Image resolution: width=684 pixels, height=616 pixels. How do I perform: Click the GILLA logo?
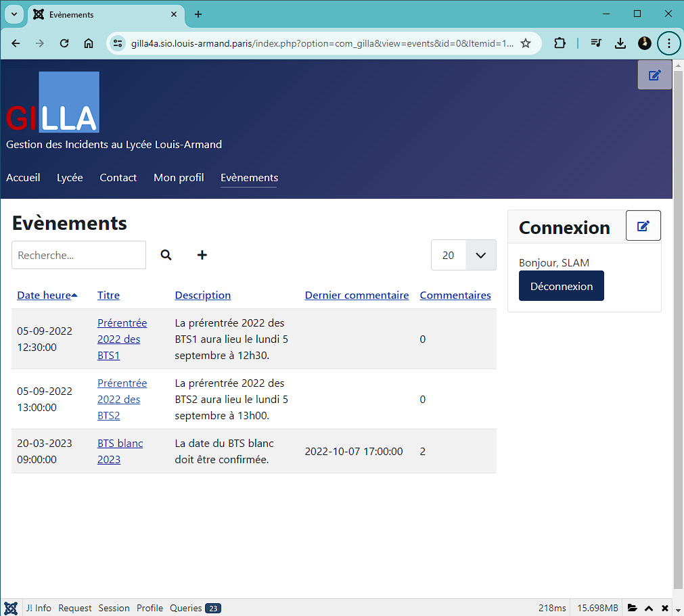[x=53, y=103]
